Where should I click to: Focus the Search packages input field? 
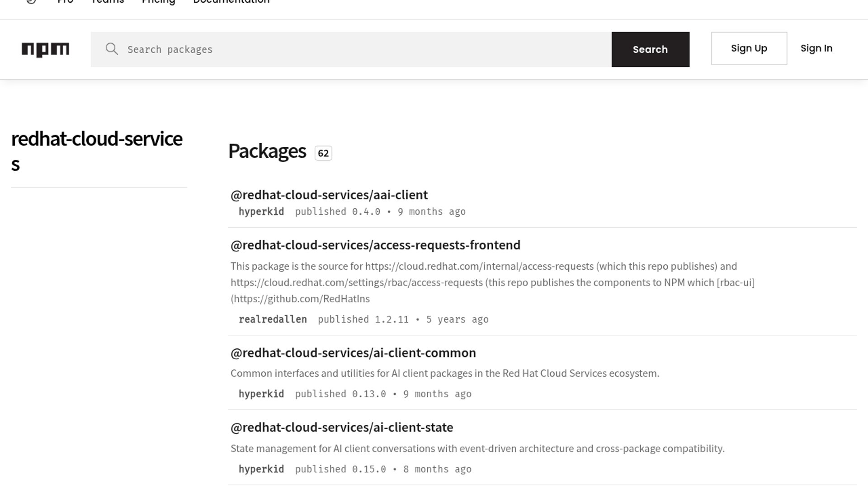click(x=351, y=49)
